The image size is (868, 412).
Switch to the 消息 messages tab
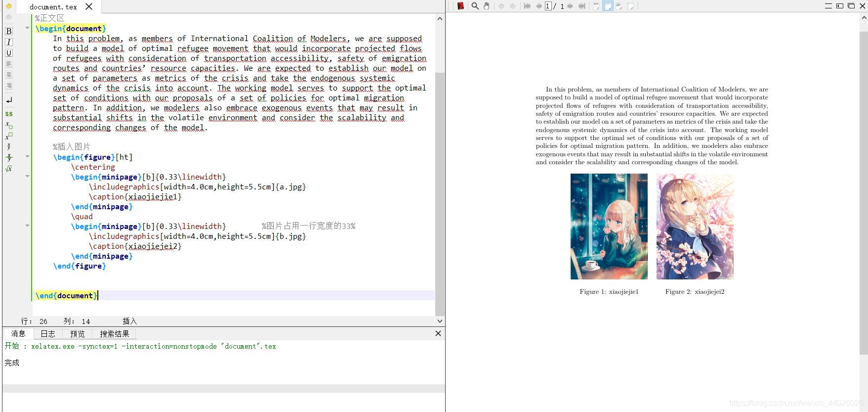pyautogui.click(x=18, y=334)
